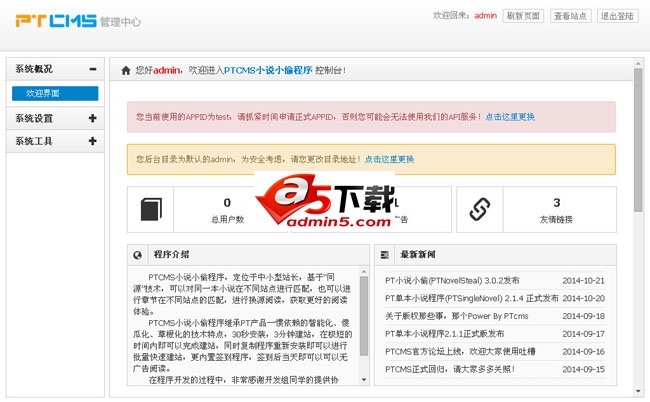Click the main scrollbar down arrow
The height and width of the screenshot is (402, 650).
[638, 391]
